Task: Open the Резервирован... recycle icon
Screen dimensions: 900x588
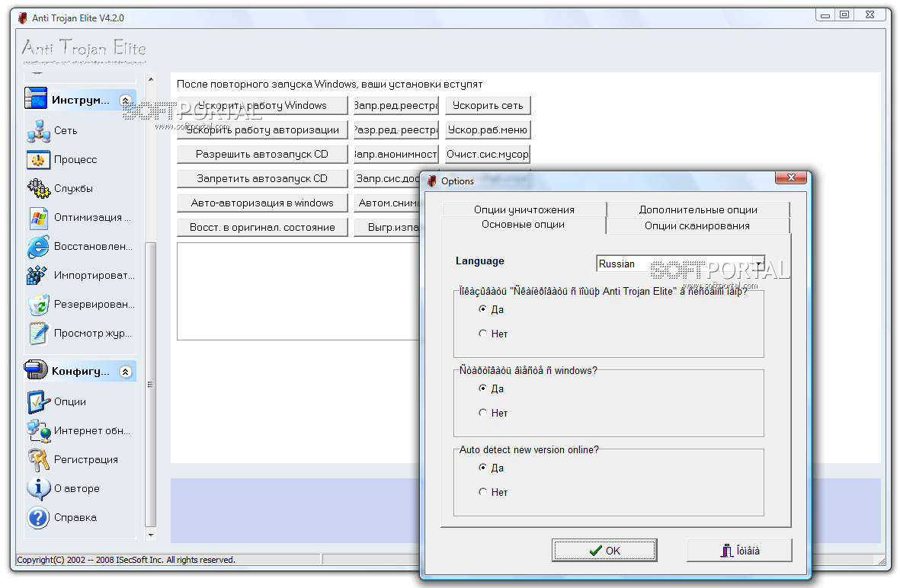Action: 38,304
